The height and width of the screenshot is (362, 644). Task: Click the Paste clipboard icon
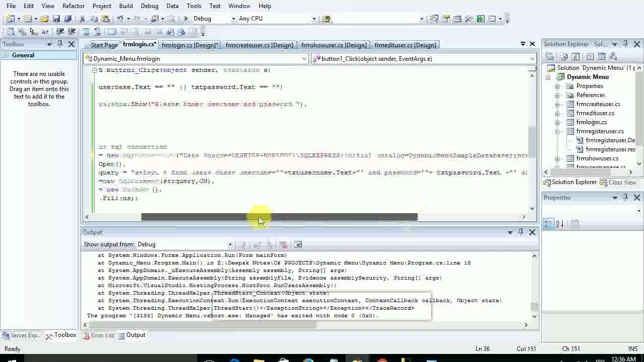[105, 19]
